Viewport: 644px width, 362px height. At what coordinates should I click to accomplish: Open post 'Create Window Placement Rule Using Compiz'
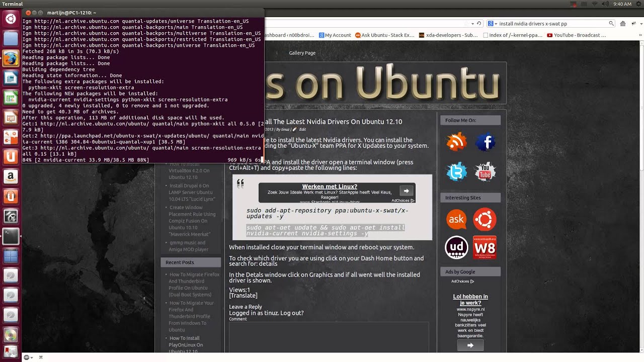tap(192, 221)
